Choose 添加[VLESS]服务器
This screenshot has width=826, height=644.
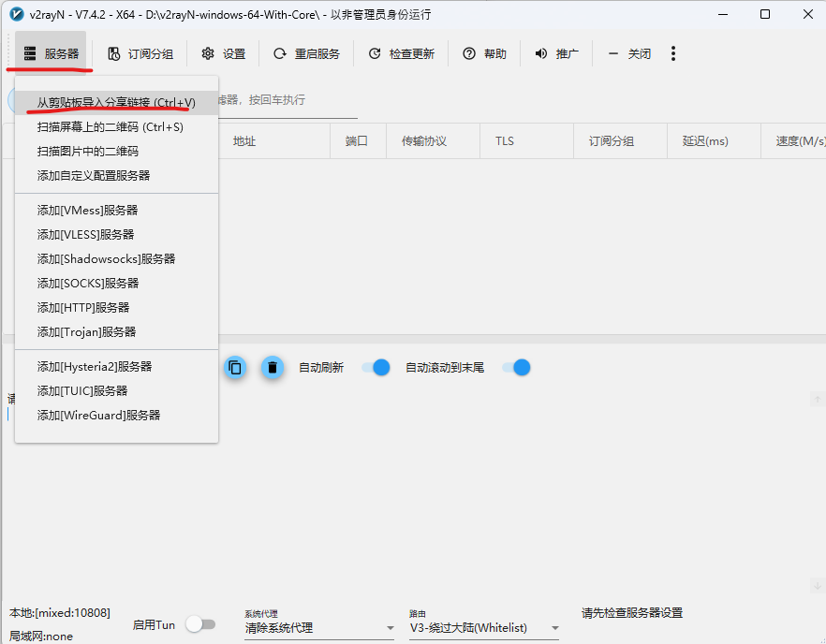coord(116,234)
